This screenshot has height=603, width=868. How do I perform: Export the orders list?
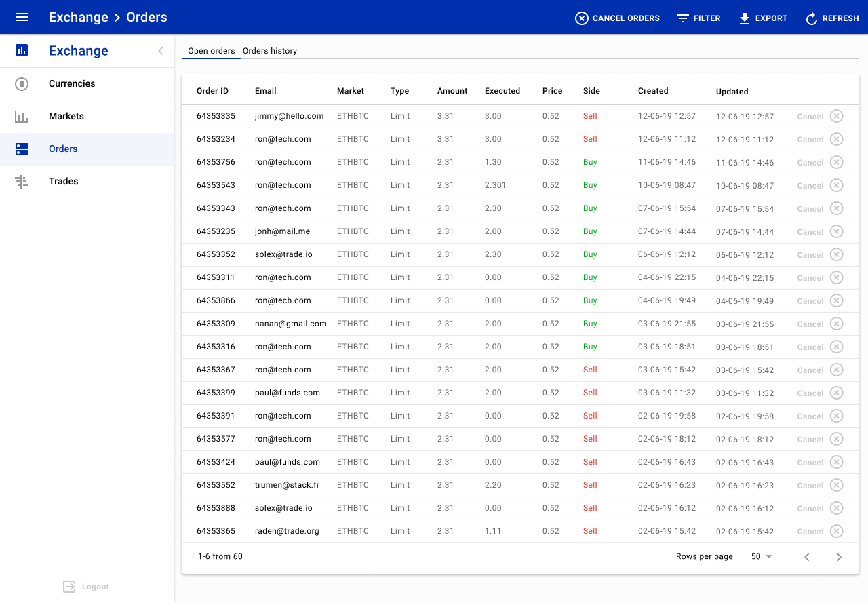(x=763, y=18)
